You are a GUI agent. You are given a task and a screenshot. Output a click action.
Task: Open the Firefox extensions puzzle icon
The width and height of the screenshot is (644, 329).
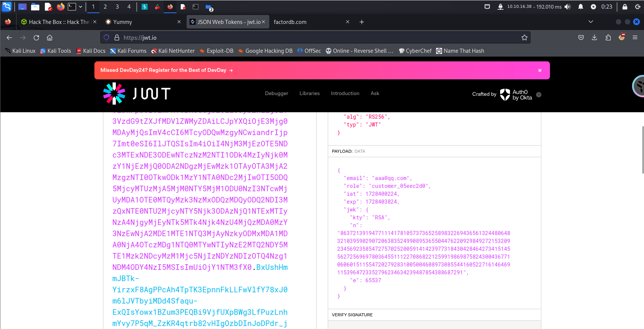608,37
